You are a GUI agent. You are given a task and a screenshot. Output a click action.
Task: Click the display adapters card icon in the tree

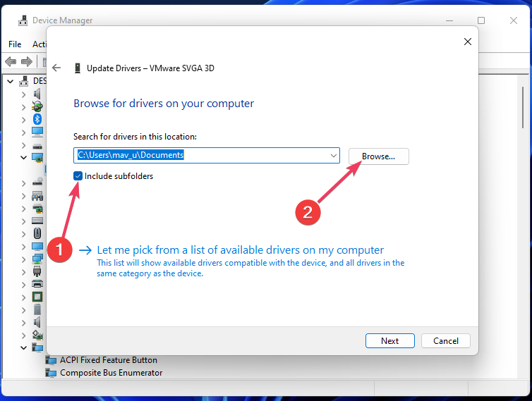click(37, 158)
